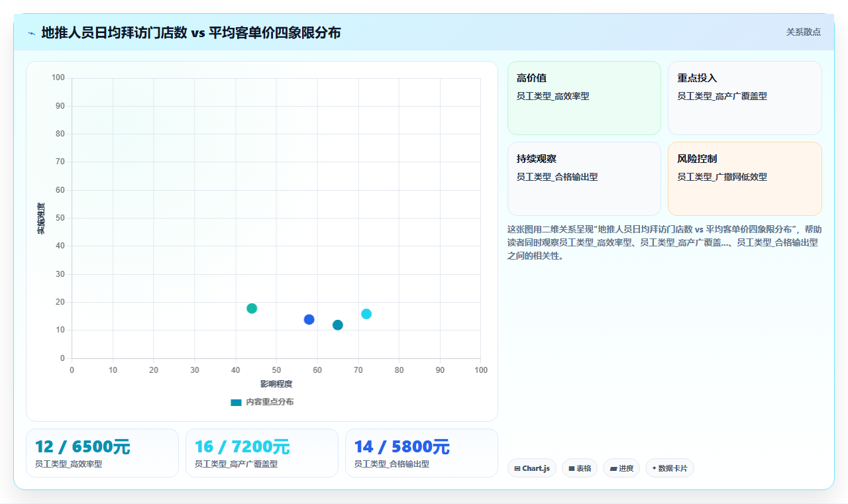Click 员工类型_高效率型 text in 高价值 card

coord(553,96)
